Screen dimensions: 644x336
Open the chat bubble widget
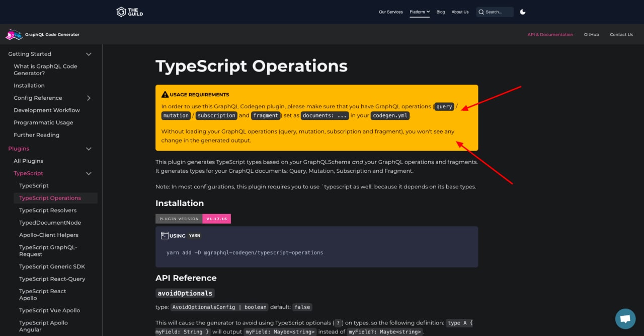coord(625,319)
